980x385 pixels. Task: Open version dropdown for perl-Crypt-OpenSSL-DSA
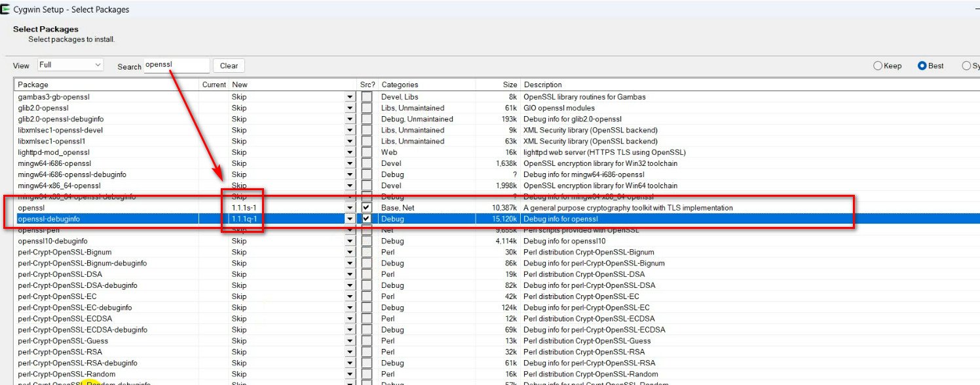pyautogui.click(x=350, y=274)
